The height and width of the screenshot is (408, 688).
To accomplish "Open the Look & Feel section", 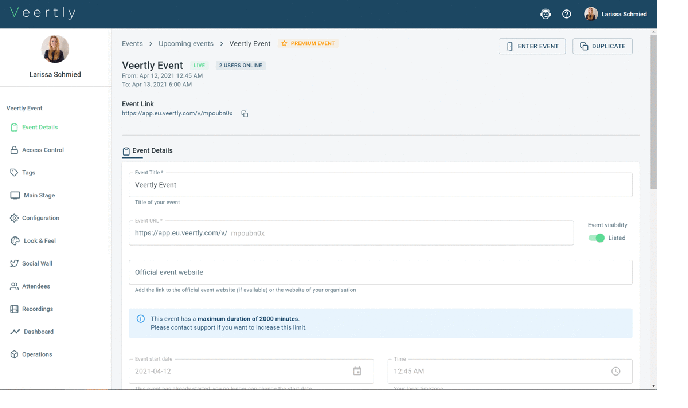I will click(33, 241).
